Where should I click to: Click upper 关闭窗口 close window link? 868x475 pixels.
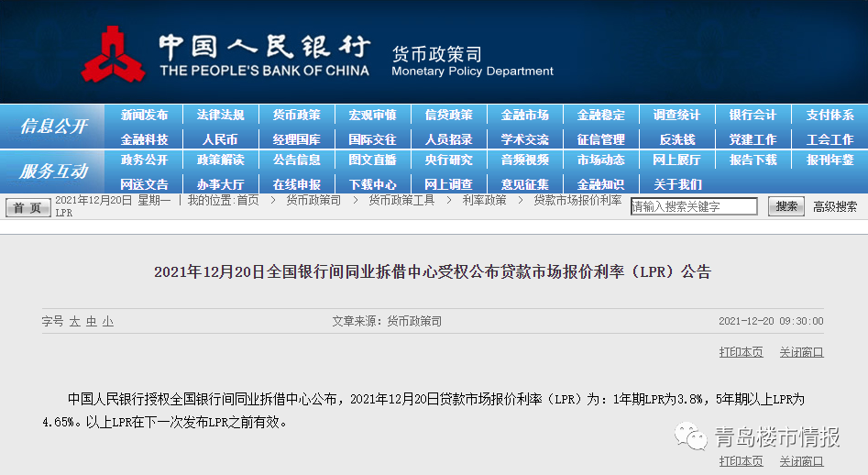(802, 352)
